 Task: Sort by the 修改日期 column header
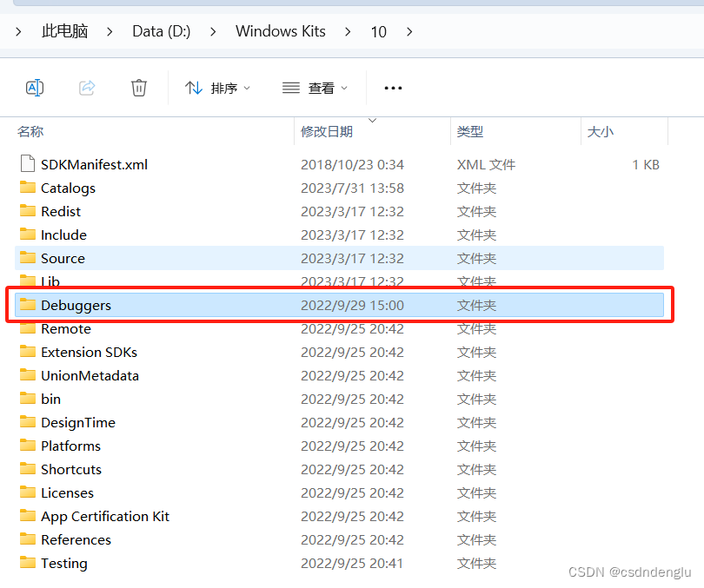(x=327, y=131)
